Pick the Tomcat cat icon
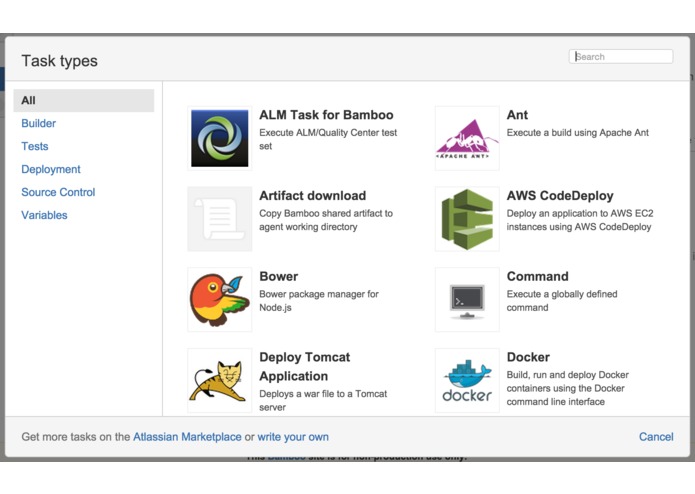This screenshot has width=695, height=494. [220, 380]
